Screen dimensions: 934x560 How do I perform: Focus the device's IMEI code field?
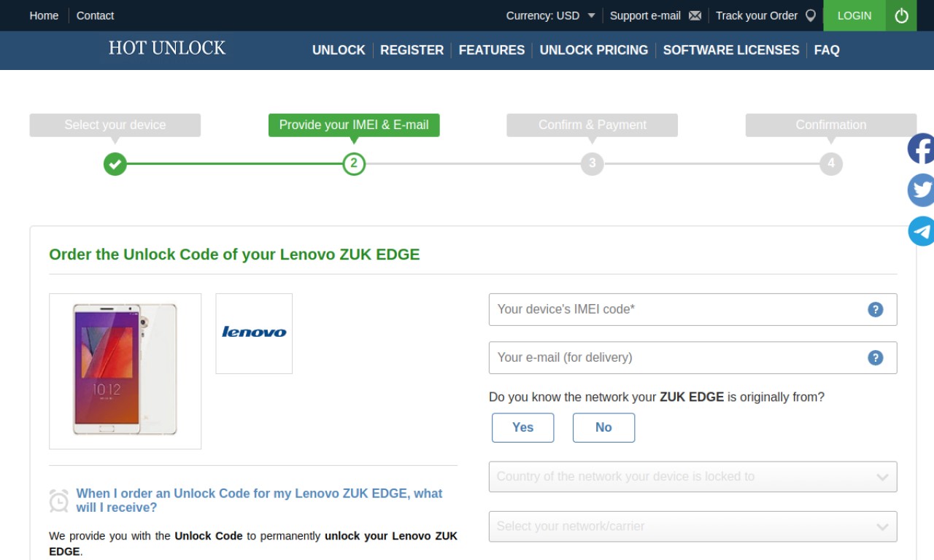(692, 309)
